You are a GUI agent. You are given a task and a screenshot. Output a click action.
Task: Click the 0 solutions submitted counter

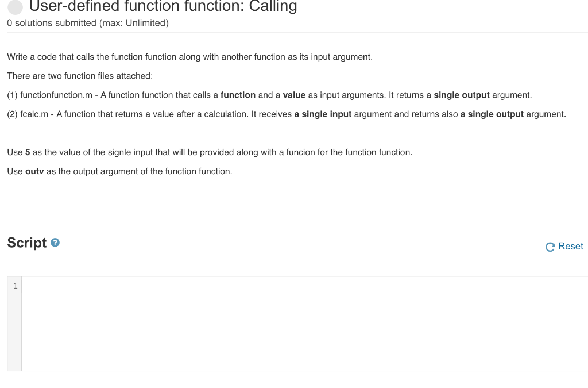point(87,23)
